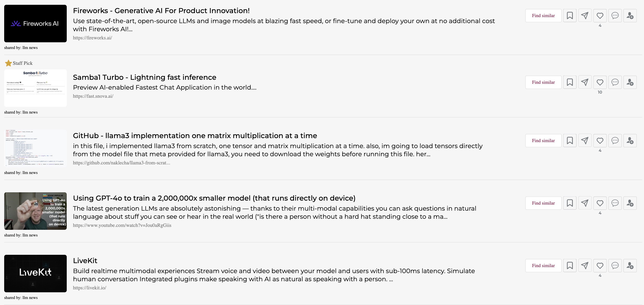
Task: Find similar to the LiveKit post
Action: coord(543,265)
